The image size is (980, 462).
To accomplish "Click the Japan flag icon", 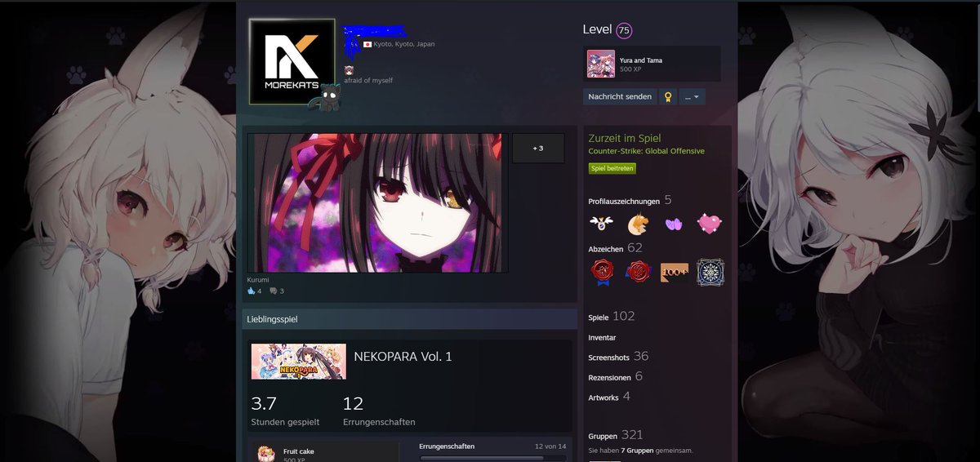I will [367, 44].
